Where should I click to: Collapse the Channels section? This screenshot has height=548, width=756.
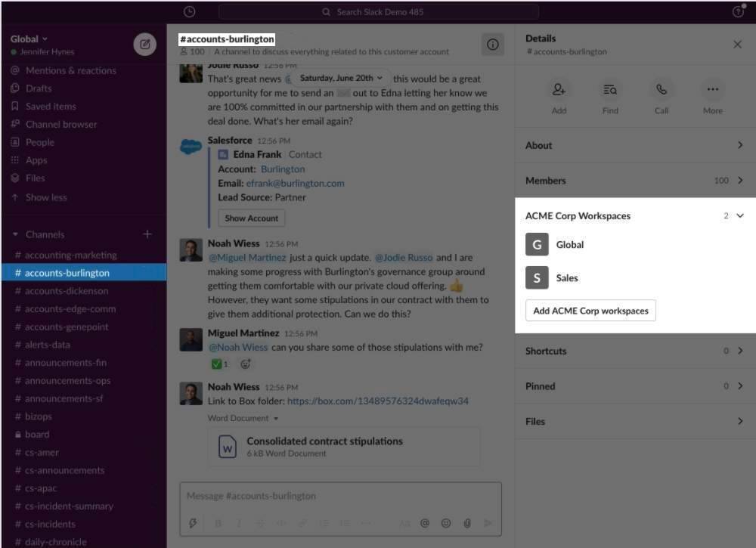tap(15, 234)
